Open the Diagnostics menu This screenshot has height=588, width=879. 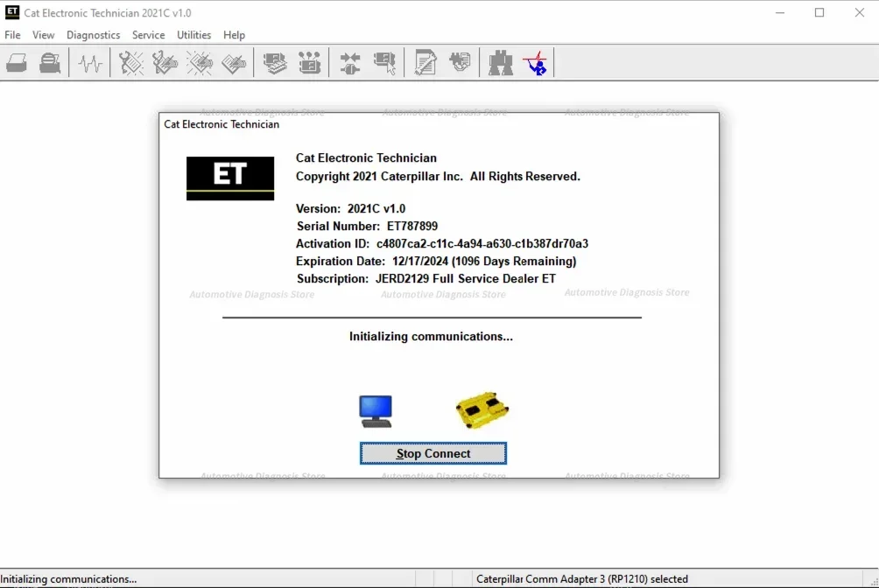93,35
